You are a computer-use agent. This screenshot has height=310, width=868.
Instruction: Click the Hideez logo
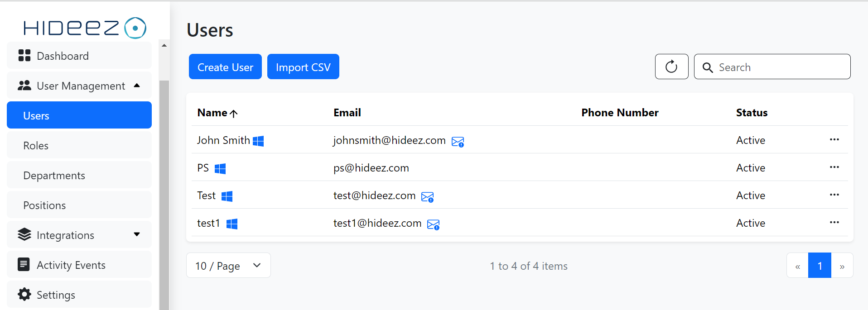pyautogui.click(x=85, y=28)
